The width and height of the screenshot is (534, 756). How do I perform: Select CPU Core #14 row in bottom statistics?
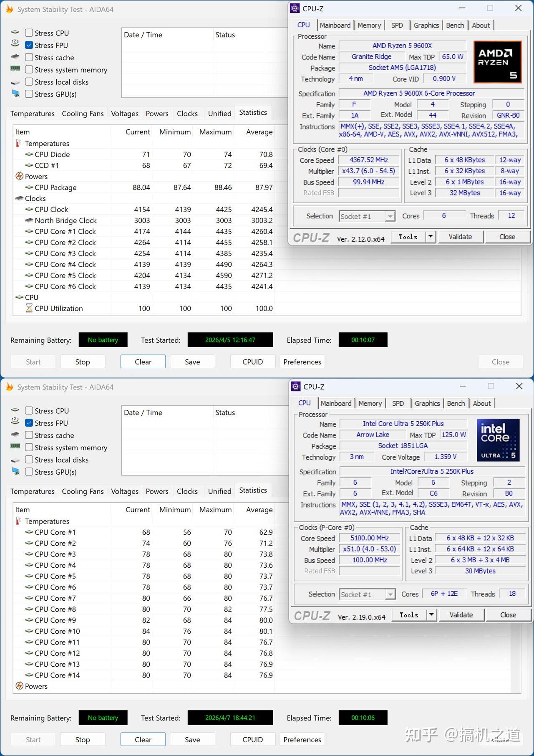point(144,675)
